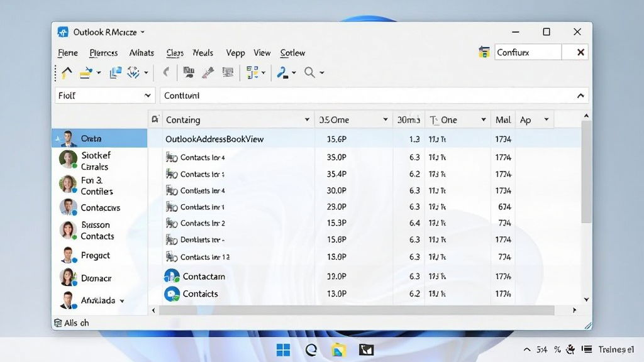Click the grid-layout toolbar icon

[x=252, y=73]
